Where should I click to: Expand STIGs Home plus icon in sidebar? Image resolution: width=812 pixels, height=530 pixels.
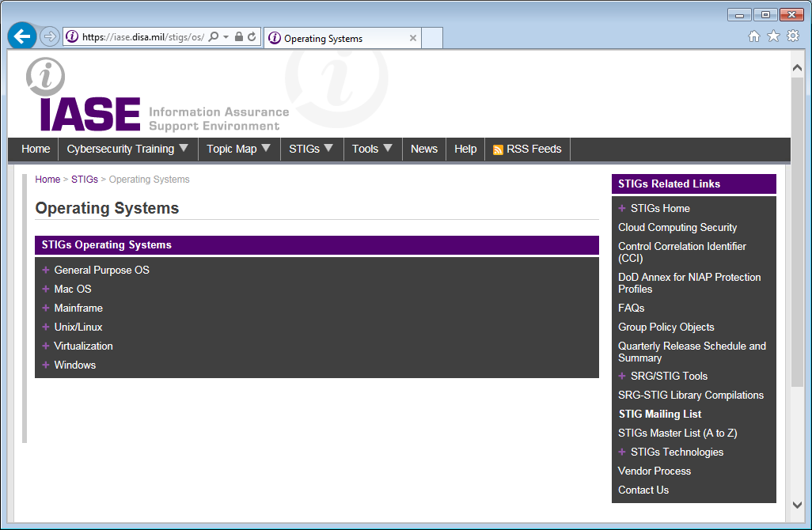pyautogui.click(x=622, y=208)
